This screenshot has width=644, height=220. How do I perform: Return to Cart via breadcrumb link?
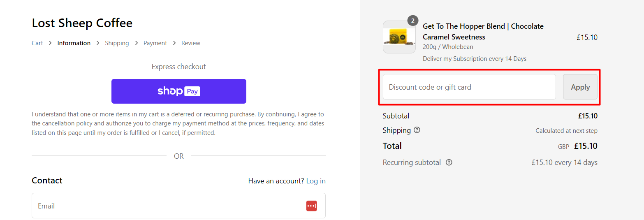[x=37, y=43]
